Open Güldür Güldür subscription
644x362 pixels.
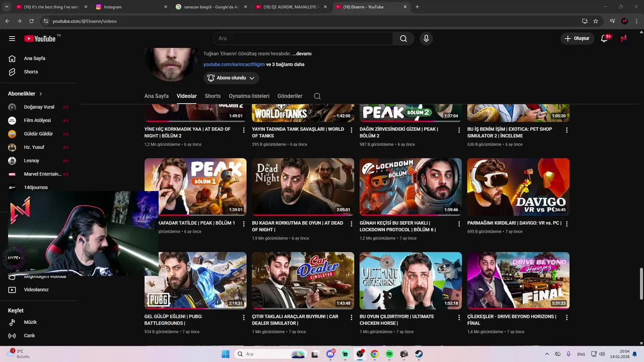[x=39, y=134]
